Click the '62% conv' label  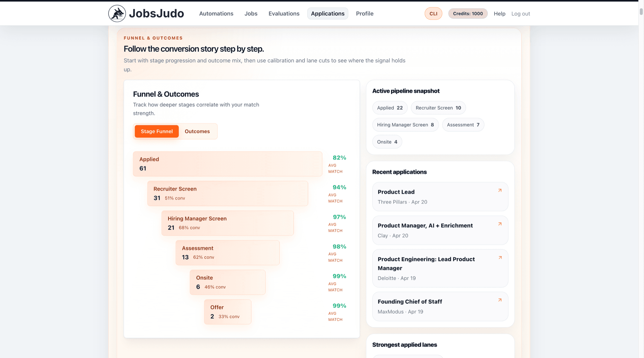pyautogui.click(x=204, y=257)
